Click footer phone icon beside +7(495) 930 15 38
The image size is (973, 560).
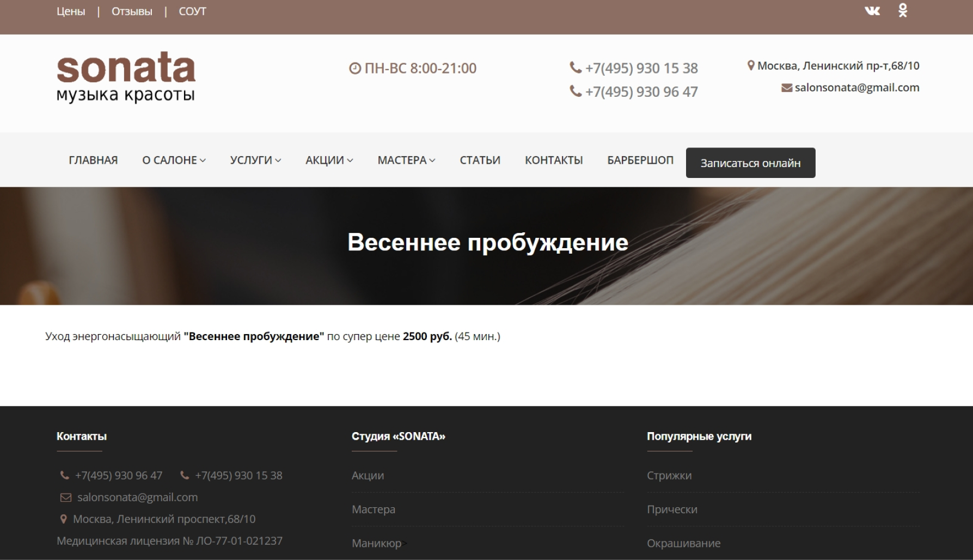pos(185,475)
